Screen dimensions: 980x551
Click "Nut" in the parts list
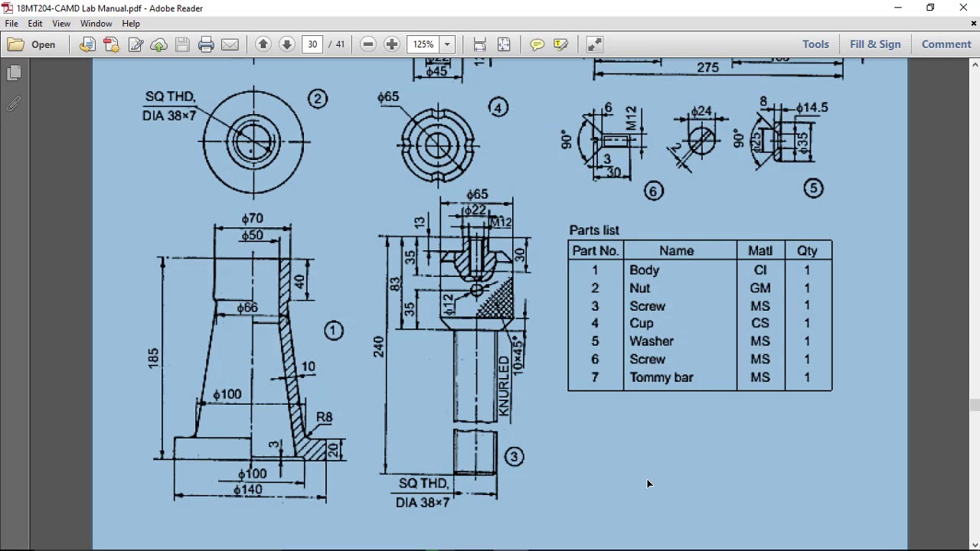639,288
